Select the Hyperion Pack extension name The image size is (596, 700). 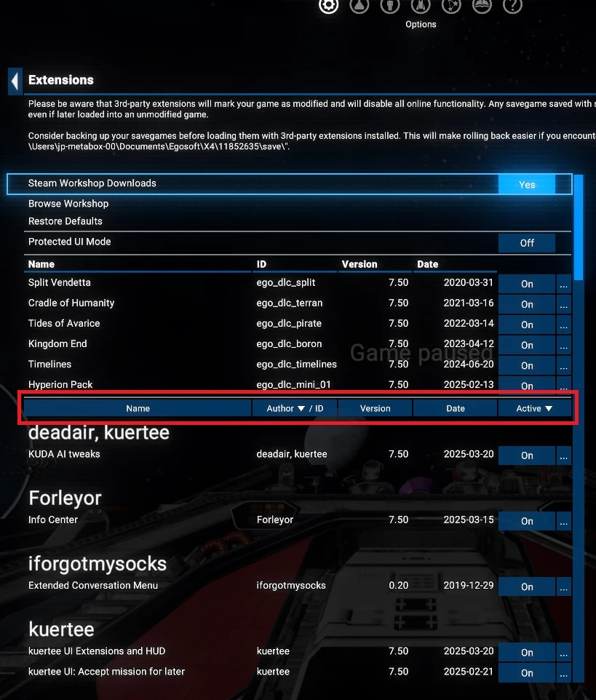60,385
